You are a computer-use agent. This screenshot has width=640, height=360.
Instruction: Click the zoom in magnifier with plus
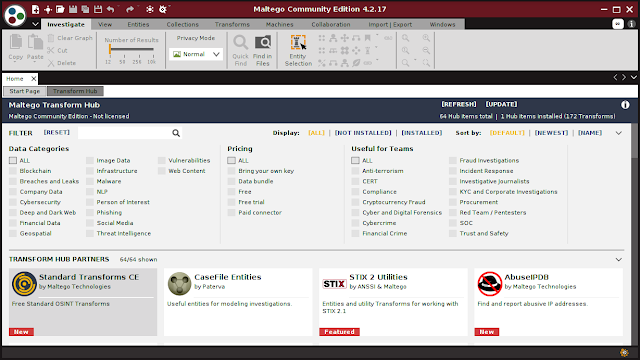426,38
